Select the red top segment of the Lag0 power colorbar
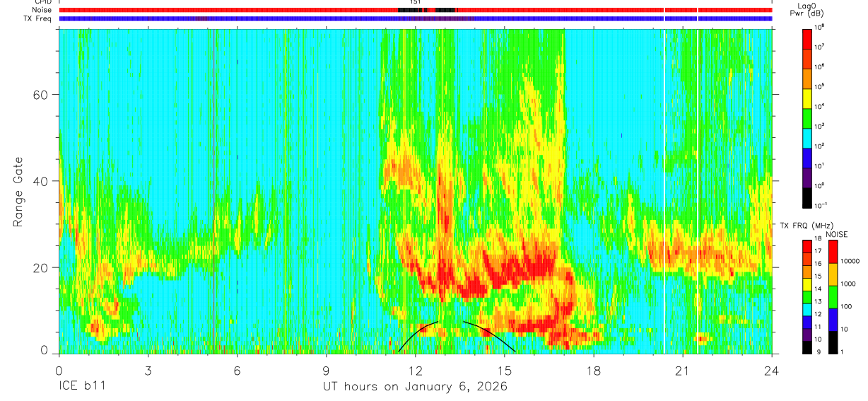Viewport: 868px width, 401px height. (x=808, y=38)
